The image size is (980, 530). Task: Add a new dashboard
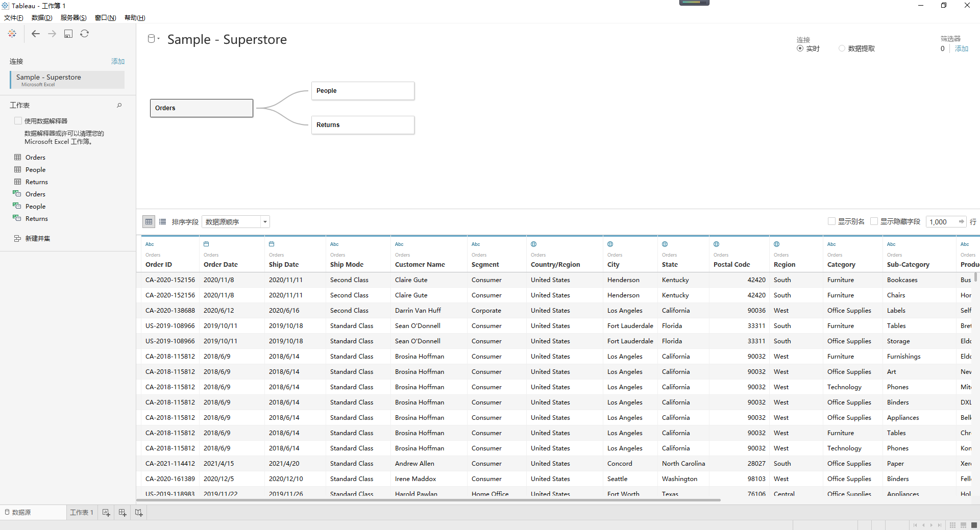[122, 513]
